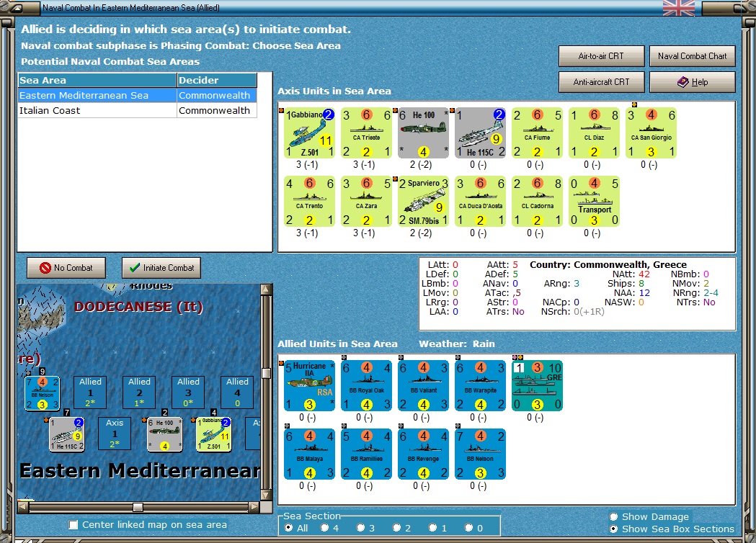Viewport: 756px width, 543px height.
Task: Select the Hurricane IIA RSA fighter counter
Action: pyautogui.click(x=309, y=386)
